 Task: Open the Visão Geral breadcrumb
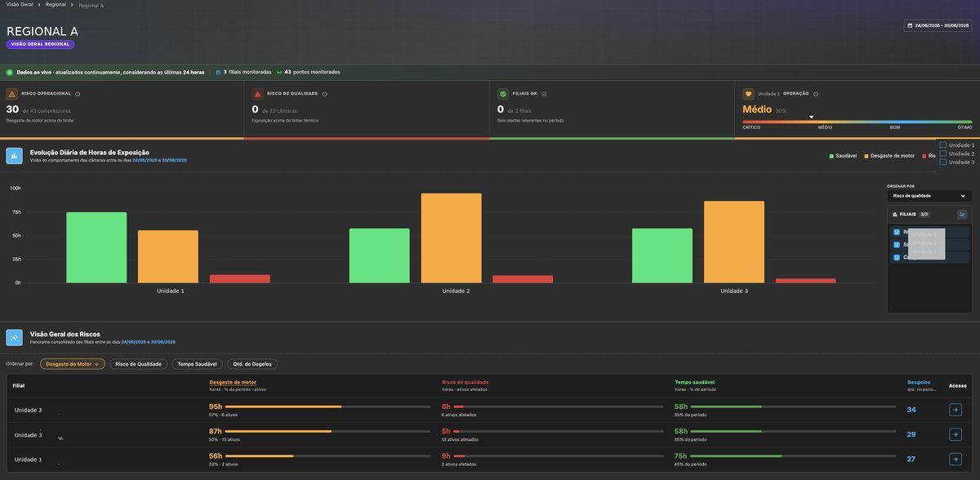click(x=20, y=5)
